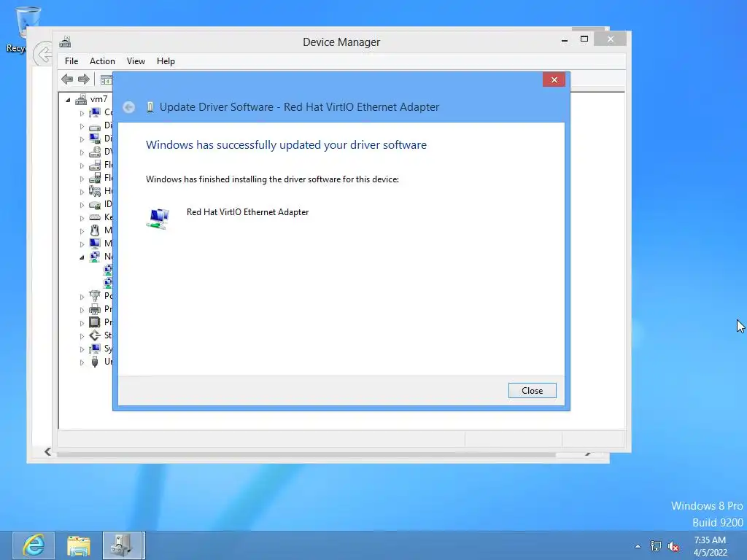Click the Computer category icon under vm7

[x=95, y=112]
